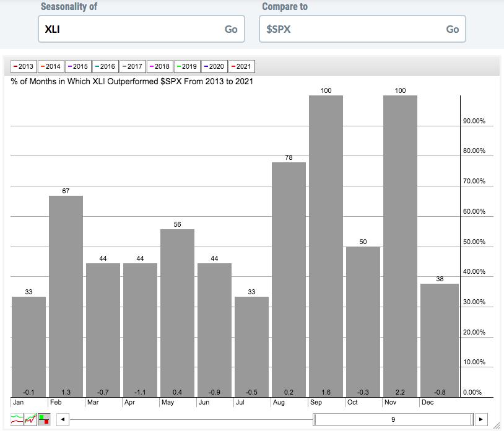This screenshot has height=433, width=504.
Task: Select the histogram chart mode icon
Action: click(44, 419)
